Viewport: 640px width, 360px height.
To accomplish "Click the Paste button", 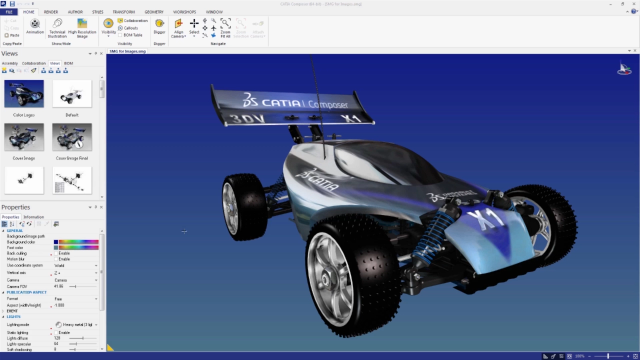I will pyautogui.click(x=12, y=36).
